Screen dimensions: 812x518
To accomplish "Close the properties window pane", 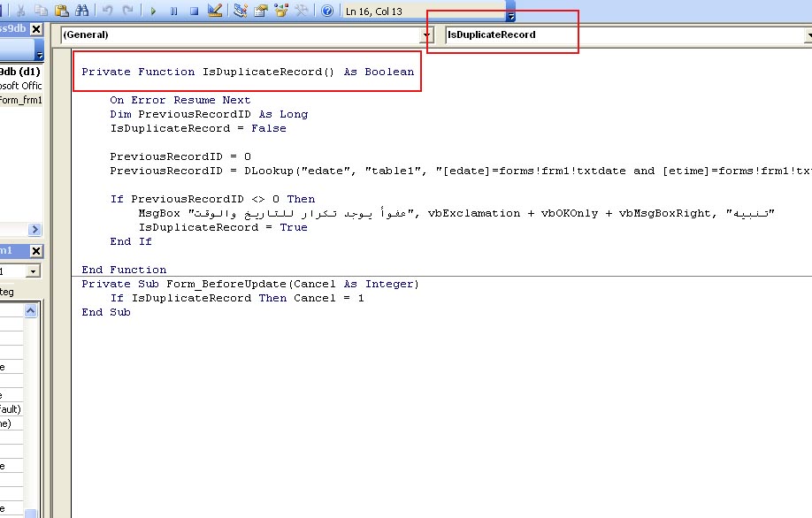I will (x=36, y=251).
